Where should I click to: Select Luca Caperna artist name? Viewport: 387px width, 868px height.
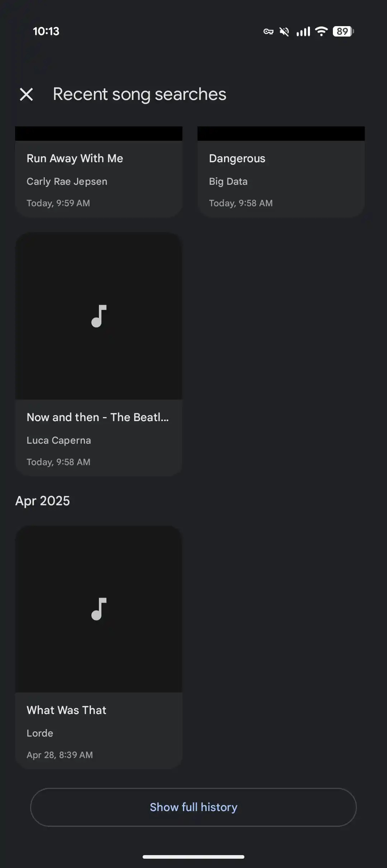pos(59,440)
